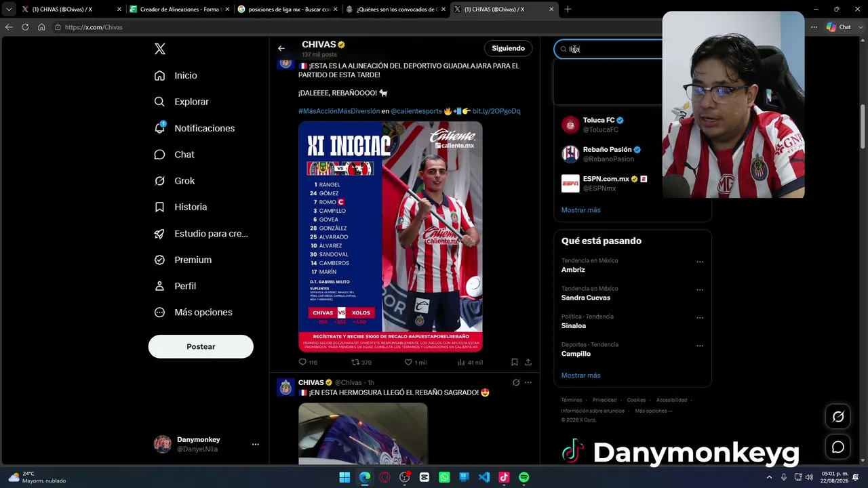Open options for the Ambriz trend

tap(700, 262)
